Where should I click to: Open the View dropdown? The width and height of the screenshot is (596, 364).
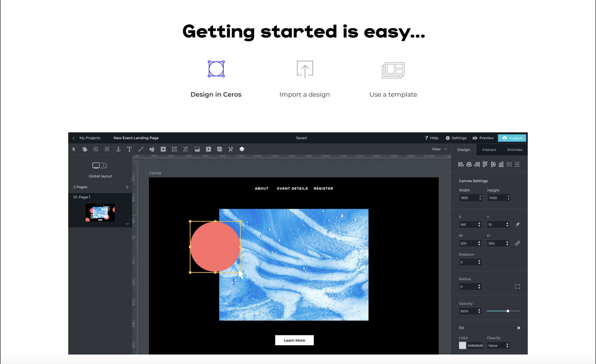point(439,149)
